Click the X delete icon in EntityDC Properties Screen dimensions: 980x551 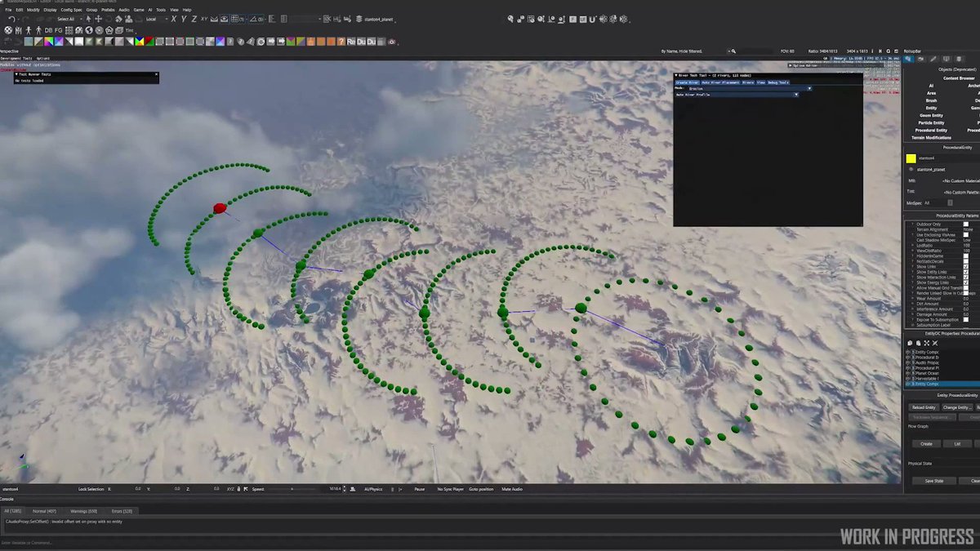[x=934, y=343]
